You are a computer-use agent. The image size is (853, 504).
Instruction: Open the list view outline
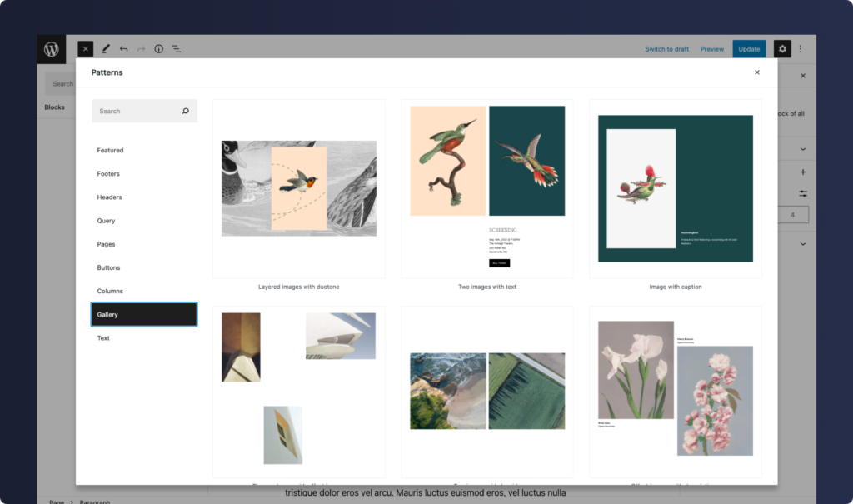(x=177, y=49)
